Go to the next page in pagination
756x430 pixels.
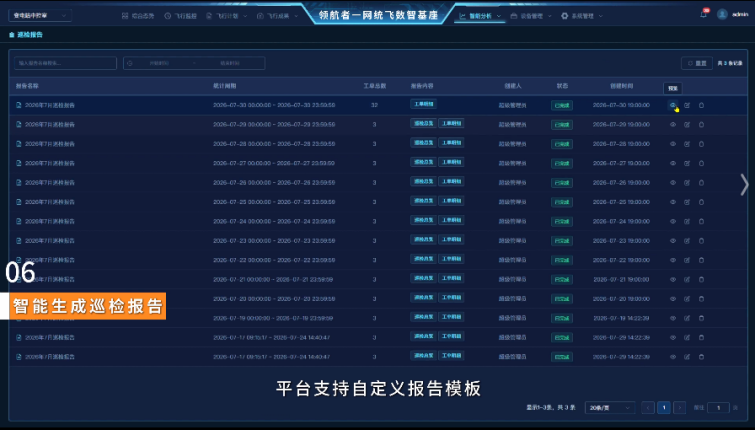[x=680, y=408]
